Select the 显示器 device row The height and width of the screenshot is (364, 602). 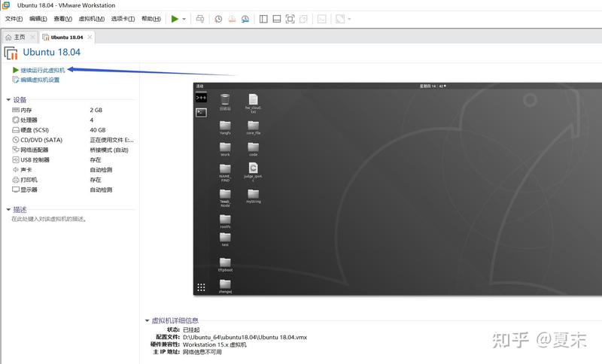(x=73, y=190)
